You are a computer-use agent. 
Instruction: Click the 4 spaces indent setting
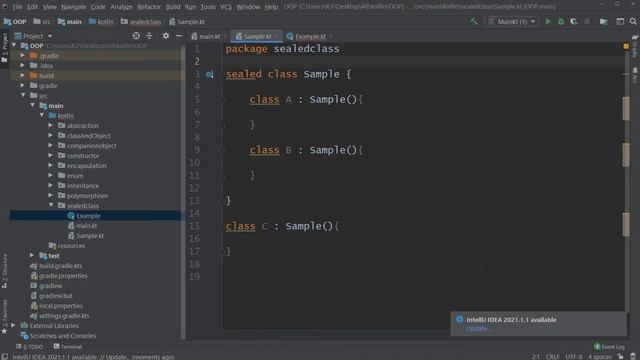pos(600,357)
